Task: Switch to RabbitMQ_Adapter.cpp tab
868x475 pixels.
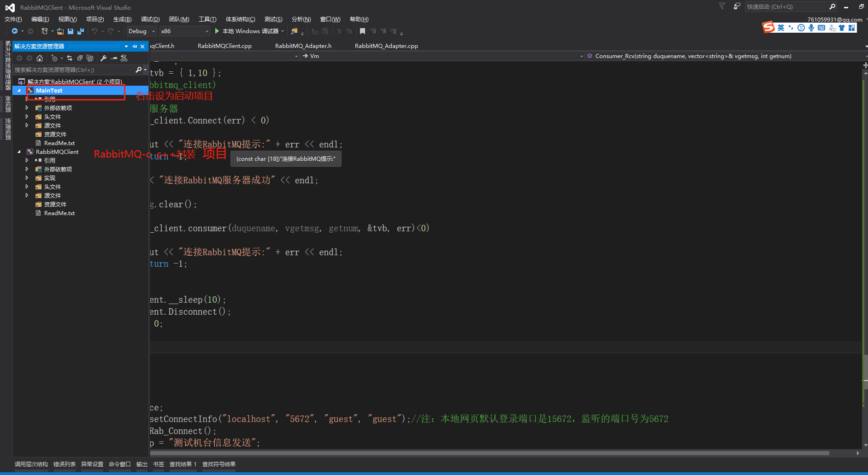Action: pyautogui.click(x=386, y=46)
